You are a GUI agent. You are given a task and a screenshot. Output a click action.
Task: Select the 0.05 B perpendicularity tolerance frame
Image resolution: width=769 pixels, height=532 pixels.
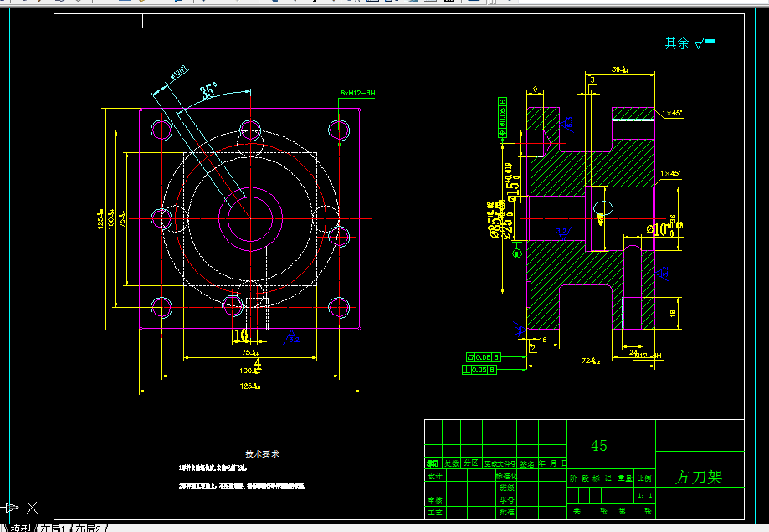(x=479, y=370)
